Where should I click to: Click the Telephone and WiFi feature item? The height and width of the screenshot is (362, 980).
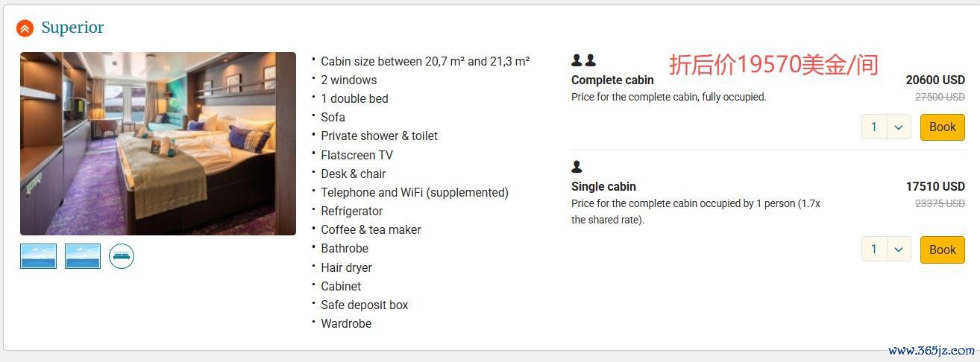415,192
